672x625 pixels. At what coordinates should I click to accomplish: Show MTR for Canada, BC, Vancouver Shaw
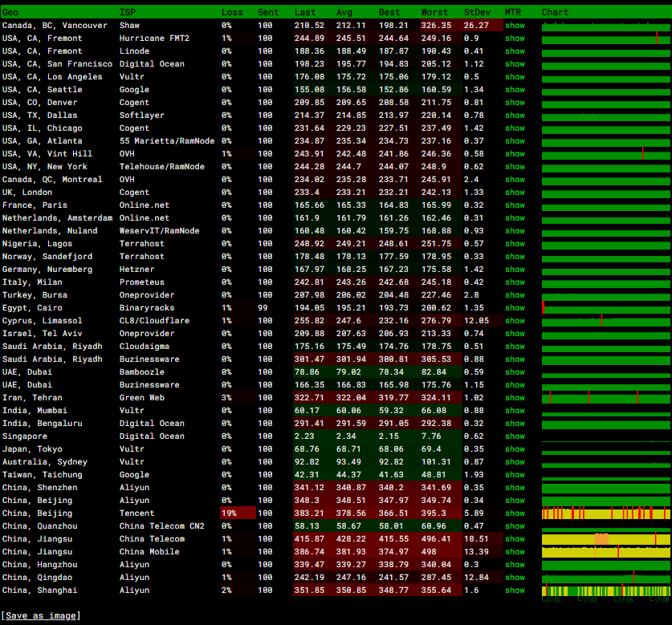[515, 26]
